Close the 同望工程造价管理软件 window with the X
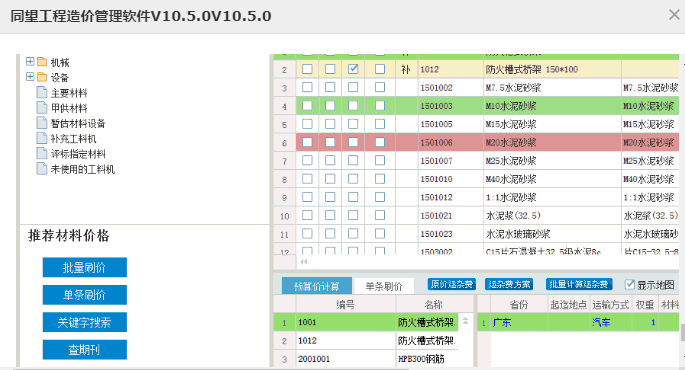The width and height of the screenshot is (685, 370). pyautogui.click(x=674, y=15)
